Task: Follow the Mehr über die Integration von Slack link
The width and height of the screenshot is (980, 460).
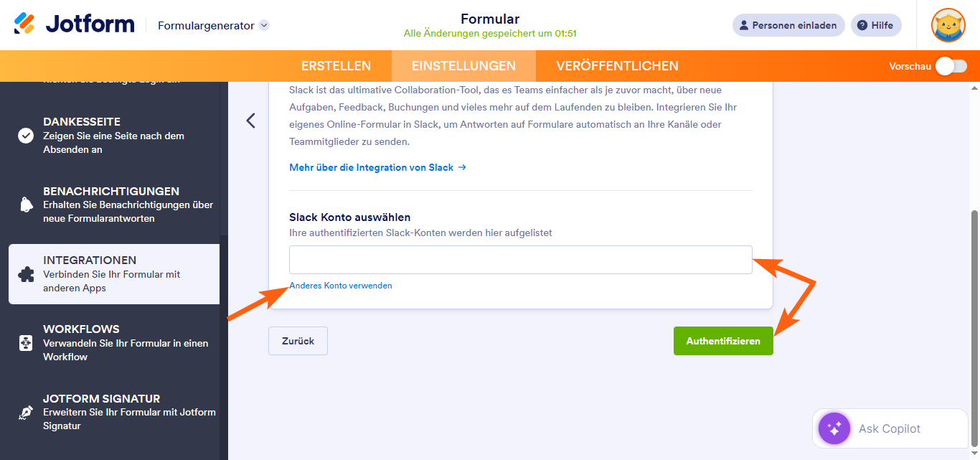Action: 372,167
